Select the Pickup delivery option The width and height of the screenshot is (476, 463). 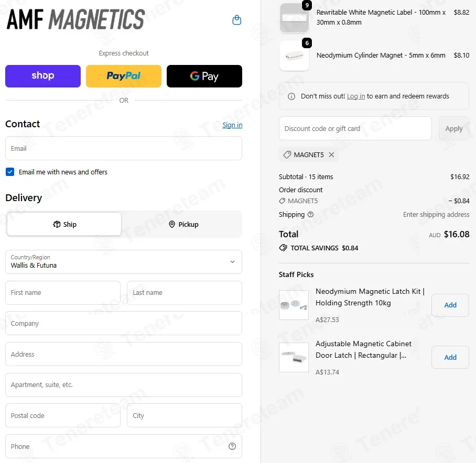pyautogui.click(x=183, y=224)
